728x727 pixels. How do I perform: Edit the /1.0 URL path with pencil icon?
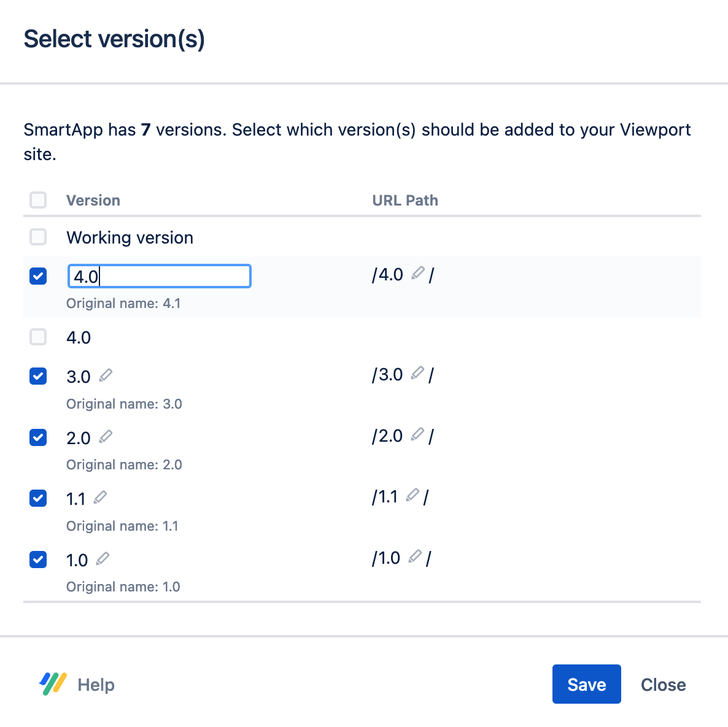tap(415, 556)
